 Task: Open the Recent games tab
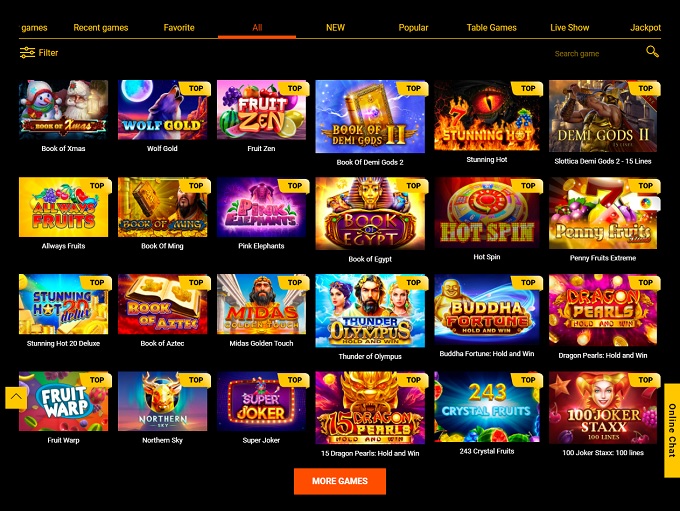[101, 28]
